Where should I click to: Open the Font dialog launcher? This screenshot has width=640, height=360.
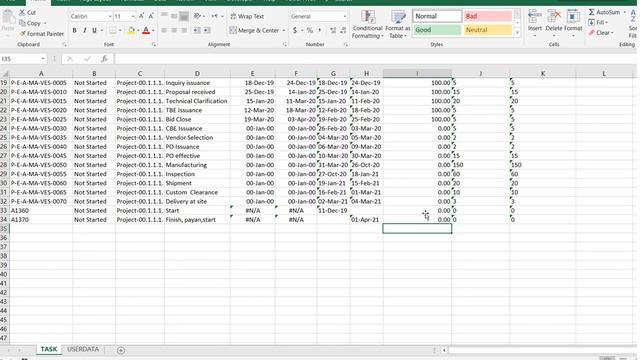click(154, 44)
